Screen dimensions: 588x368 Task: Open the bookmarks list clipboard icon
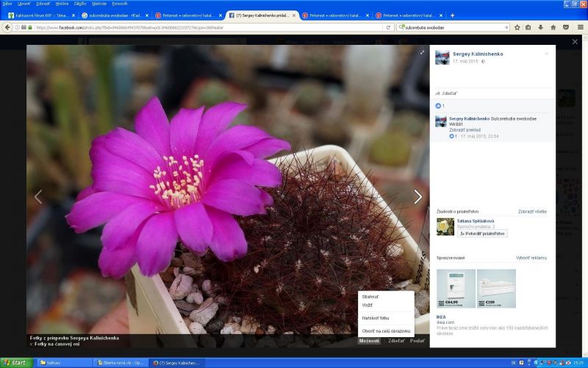528,27
